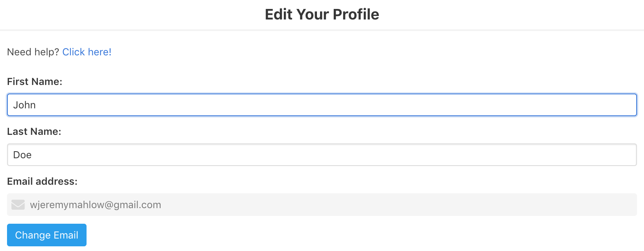Click the "Need help?" text
This screenshot has height=251, width=644.
(x=33, y=52)
